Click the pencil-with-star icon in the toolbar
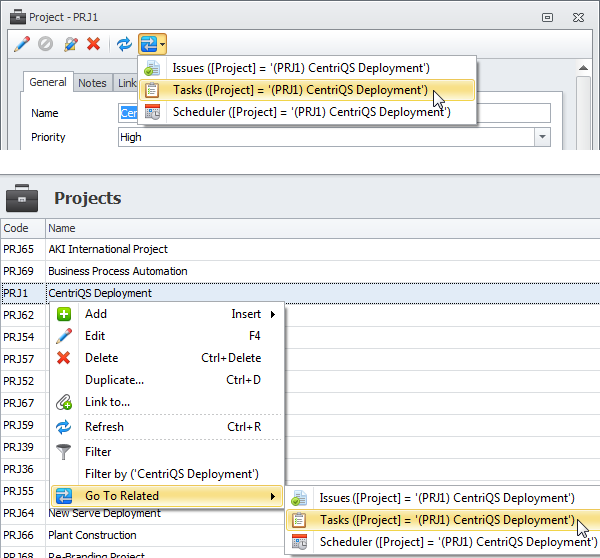The image size is (600, 558). (x=70, y=44)
